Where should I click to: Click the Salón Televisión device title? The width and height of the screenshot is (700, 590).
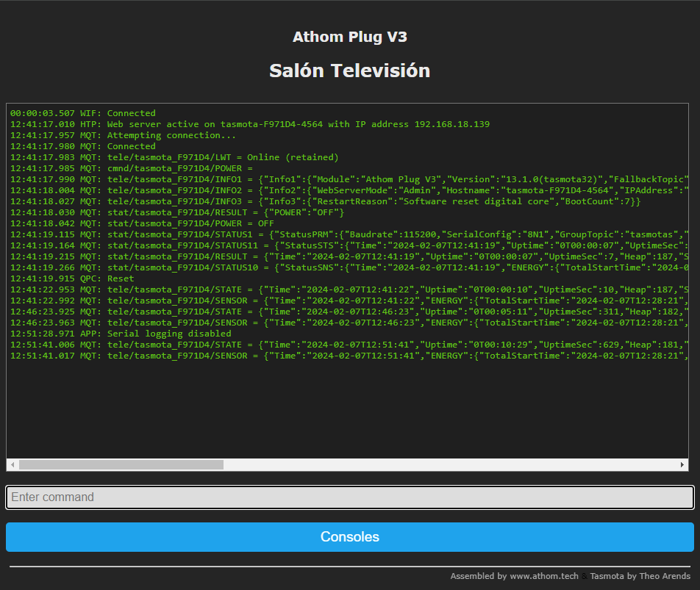[349, 71]
